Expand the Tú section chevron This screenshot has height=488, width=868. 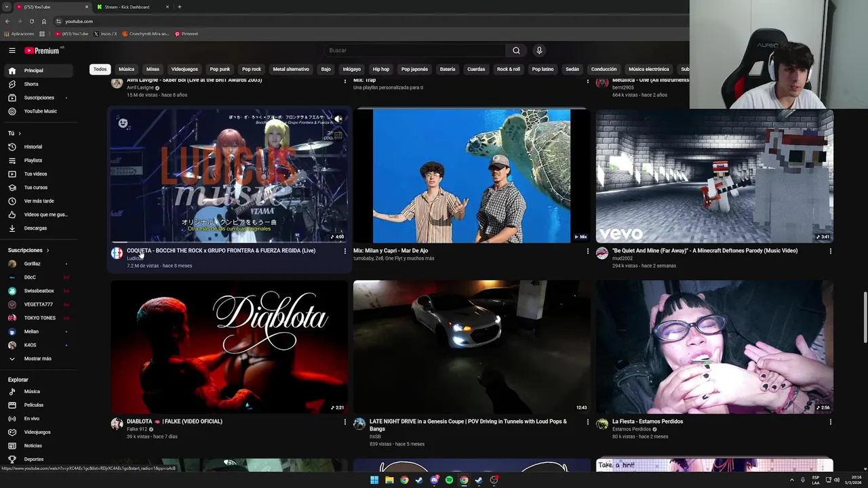(20, 134)
